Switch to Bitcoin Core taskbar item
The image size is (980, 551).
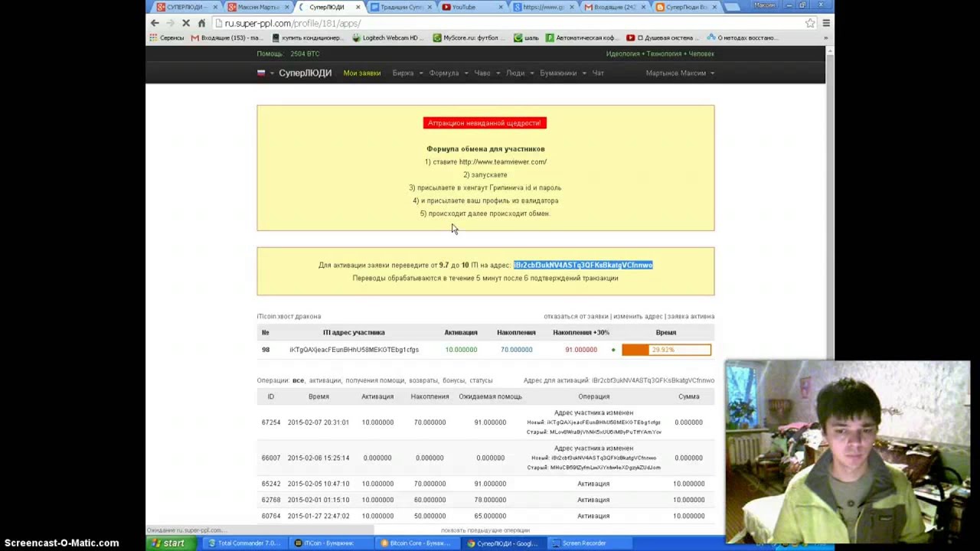417,543
